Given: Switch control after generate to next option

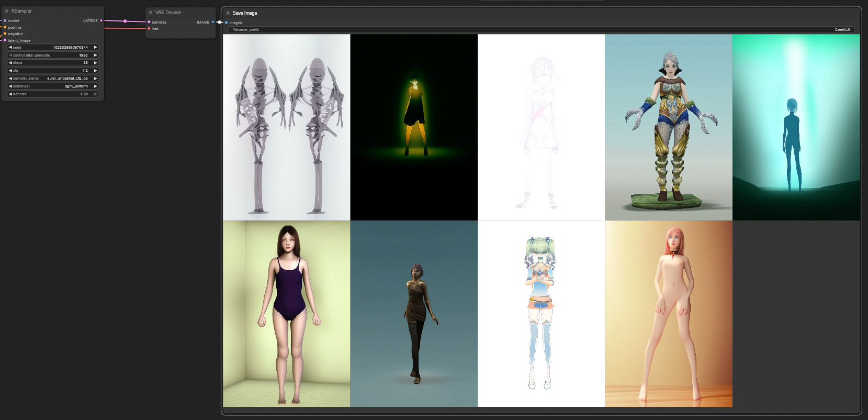Looking at the screenshot, I should tap(95, 55).
